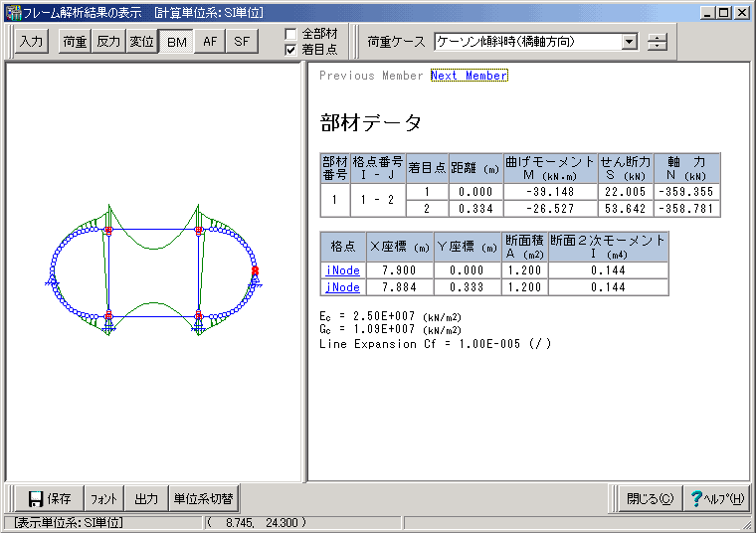This screenshot has width=756, height=533.
Task: Open the 荷重ケース dropdown arrow
Action: [629, 42]
